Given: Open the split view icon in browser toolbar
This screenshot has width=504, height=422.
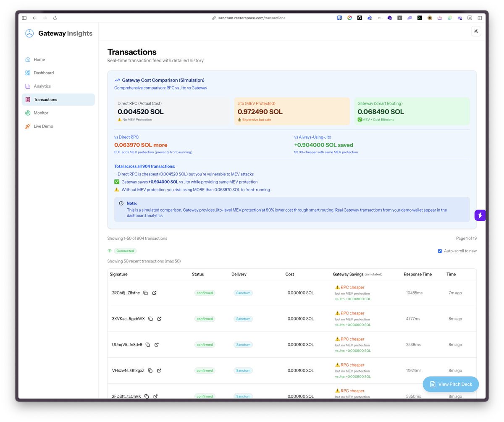Looking at the screenshot, I should click(480, 18).
